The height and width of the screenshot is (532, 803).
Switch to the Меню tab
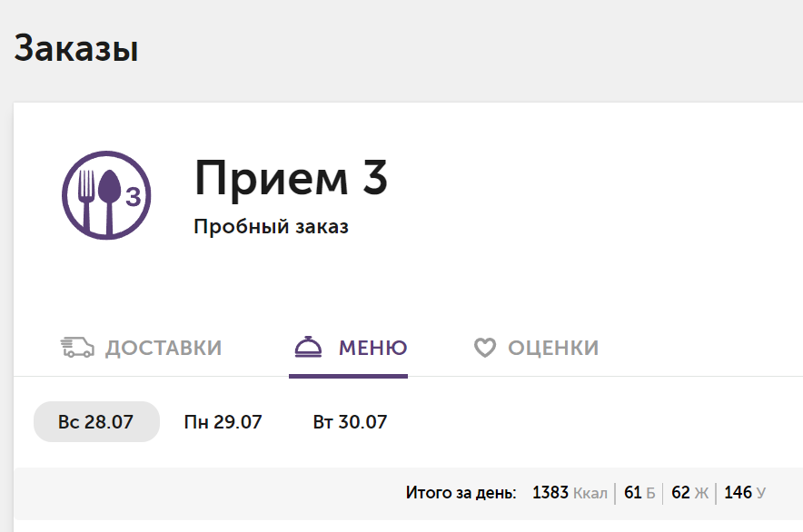(351, 348)
